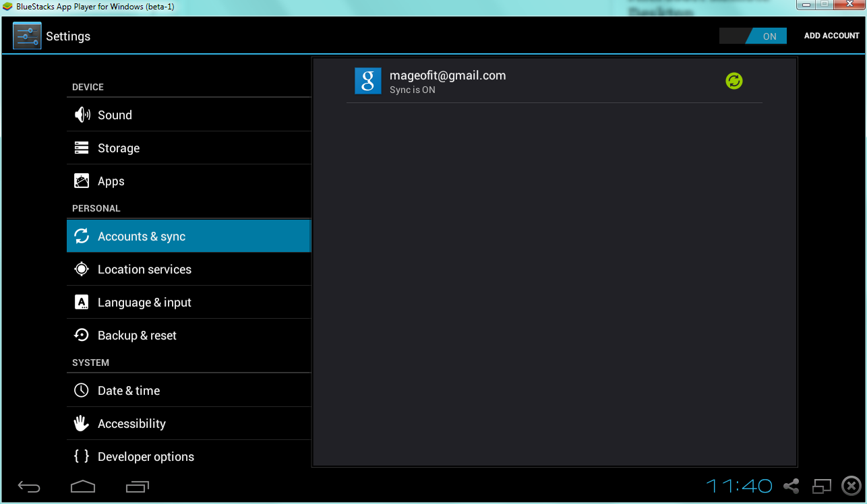Click the Location services target icon

pos(82,269)
